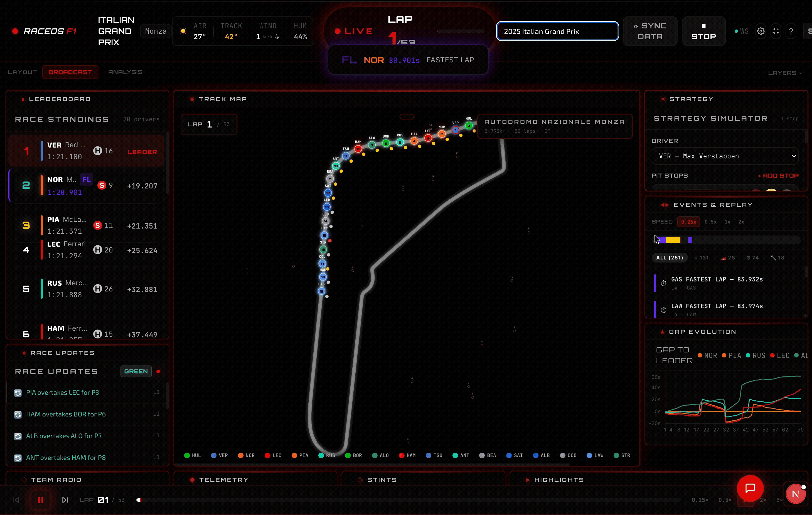Click the Strategy panel header icon

point(663,99)
